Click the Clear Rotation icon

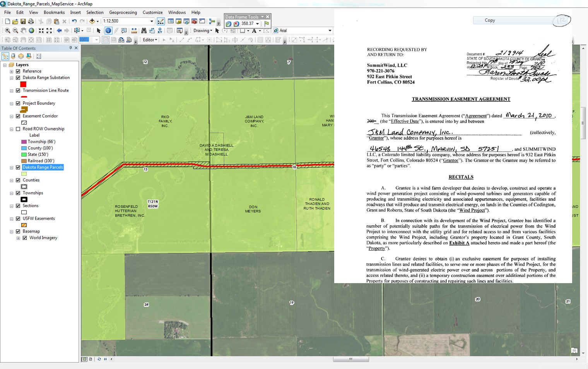pos(236,24)
